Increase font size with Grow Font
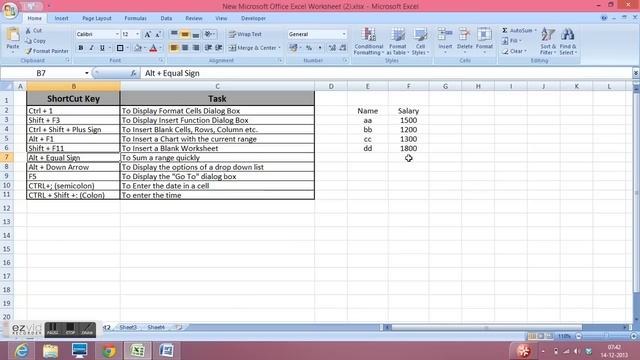Viewport: 640px width, 360px height. [147, 34]
